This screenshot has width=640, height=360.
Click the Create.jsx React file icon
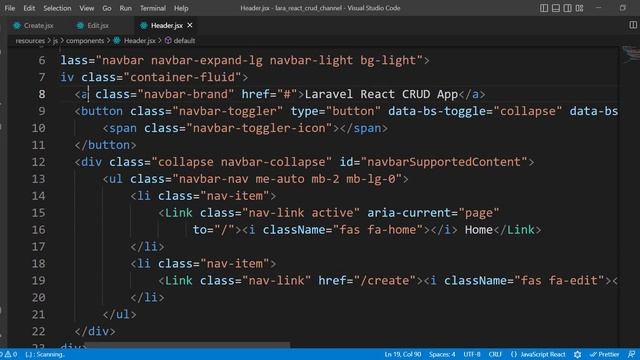(x=17, y=25)
